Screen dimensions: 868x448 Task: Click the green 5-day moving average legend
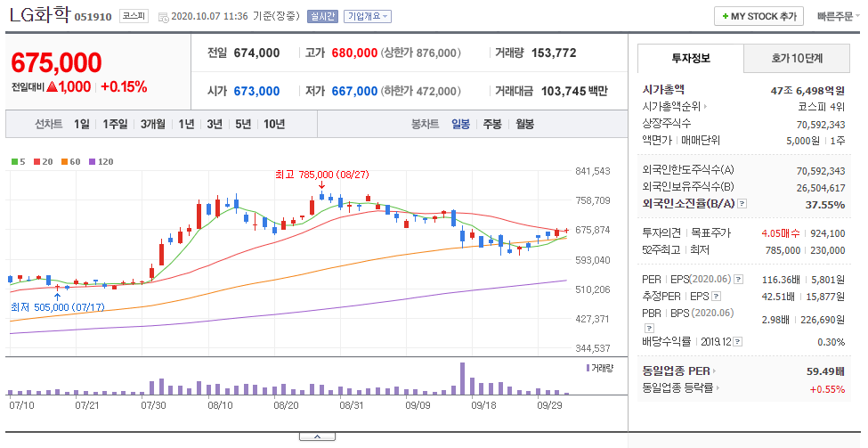tap(19, 162)
